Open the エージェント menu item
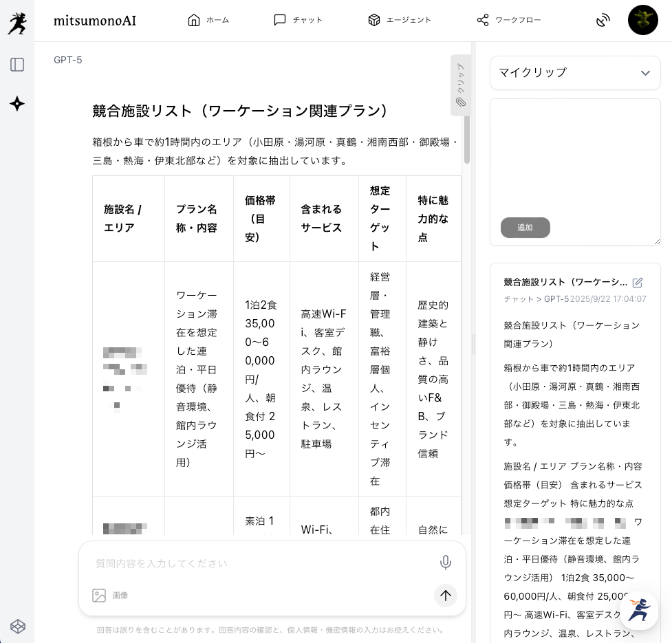 pos(400,20)
